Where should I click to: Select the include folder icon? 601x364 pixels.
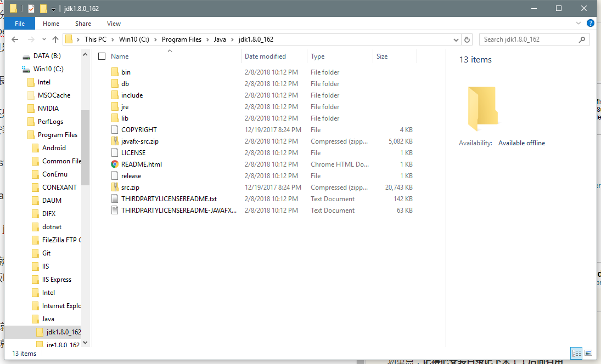115,95
